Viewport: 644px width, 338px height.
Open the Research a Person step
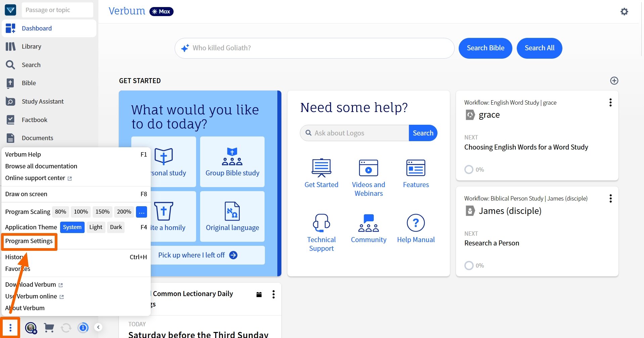(x=492, y=243)
